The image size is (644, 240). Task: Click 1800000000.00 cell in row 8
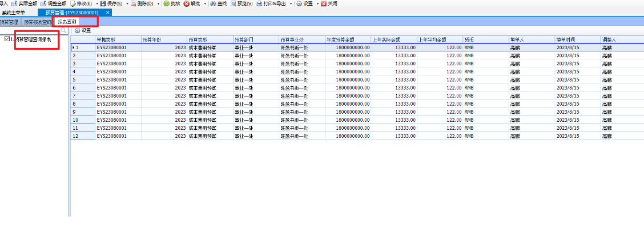point(348,104)
